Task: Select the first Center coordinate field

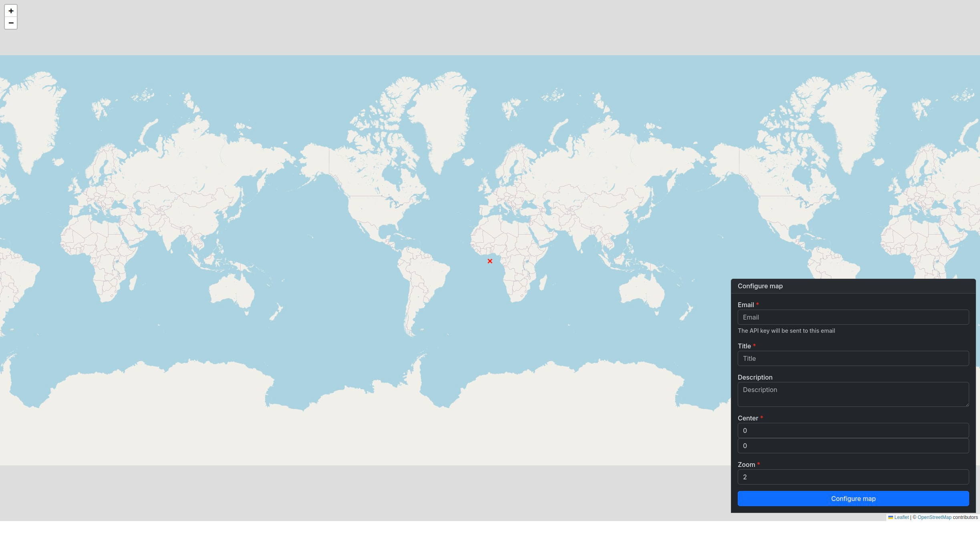Action: [853, 430]
